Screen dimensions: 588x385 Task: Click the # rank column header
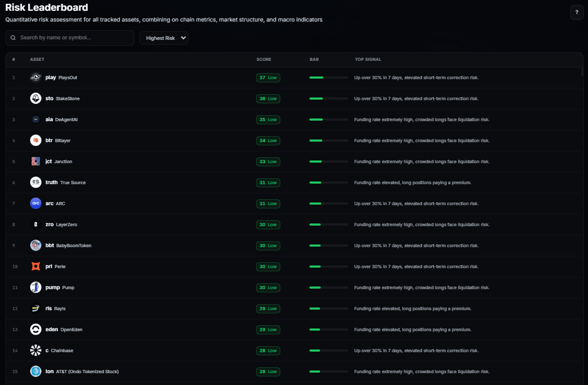pyautogui.click(x=13, y=59)
